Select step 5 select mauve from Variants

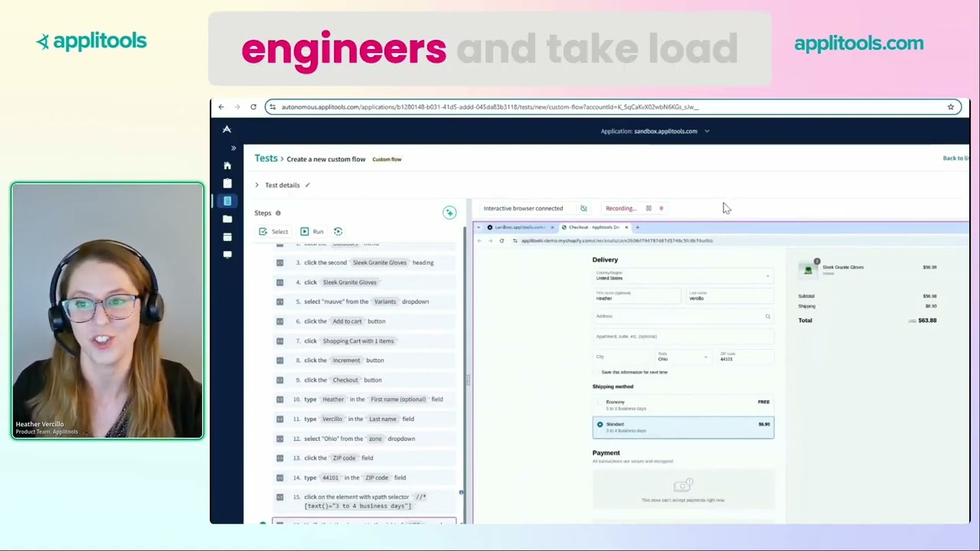click(x=364, y=302)
